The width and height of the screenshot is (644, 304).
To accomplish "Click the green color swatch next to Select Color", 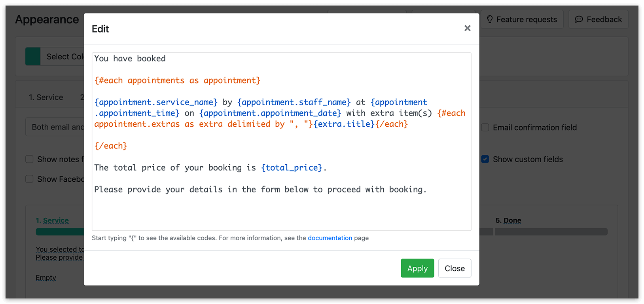I will (x=33, y=57).
